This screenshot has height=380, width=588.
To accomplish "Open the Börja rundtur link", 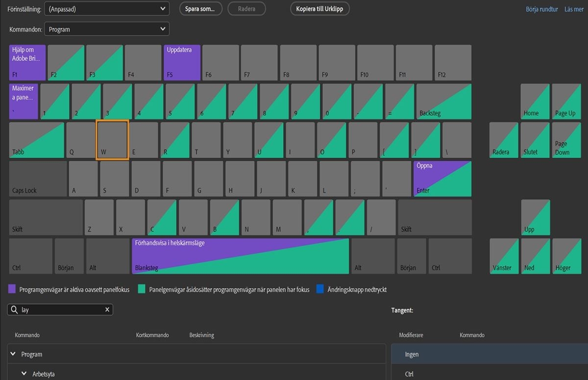I will click(542, 9).
